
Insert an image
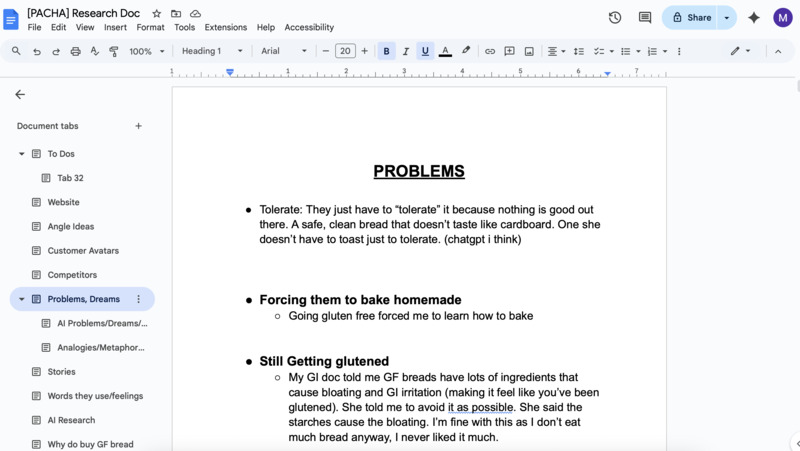[x=529, y=51]
